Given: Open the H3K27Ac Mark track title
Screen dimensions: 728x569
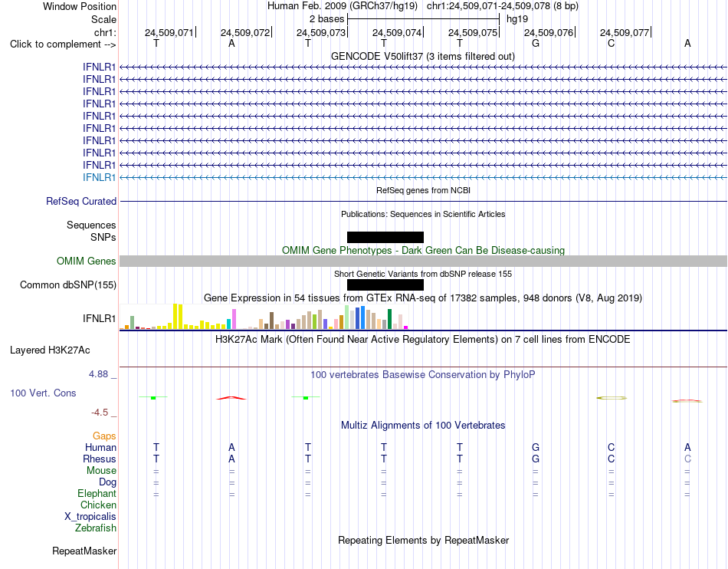Looking at the screenshot, I should tap(423, 339).
